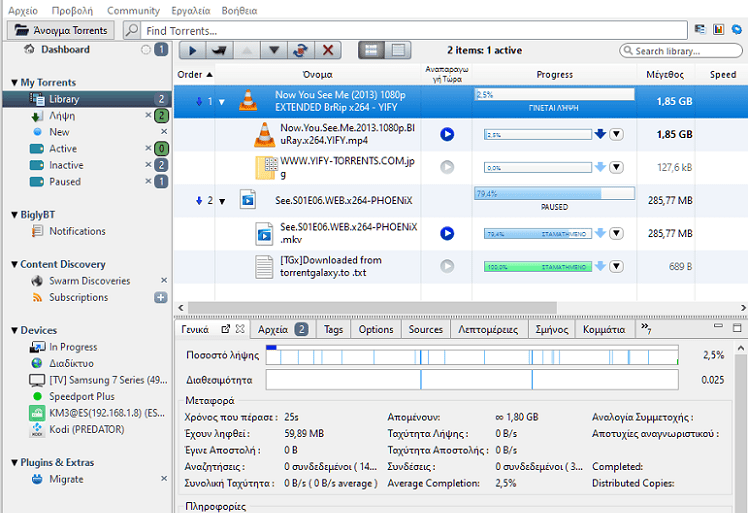Click the force start toolbar icon
Viewport: 748px width, 513px height.
pyautogui.click(x=219, y=50)
